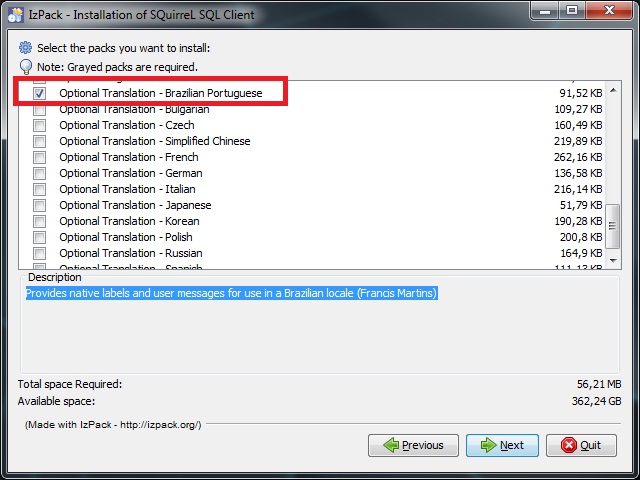Select the 'Optional Translation - Brazilian Portuguese' row text

pos(161,93)
